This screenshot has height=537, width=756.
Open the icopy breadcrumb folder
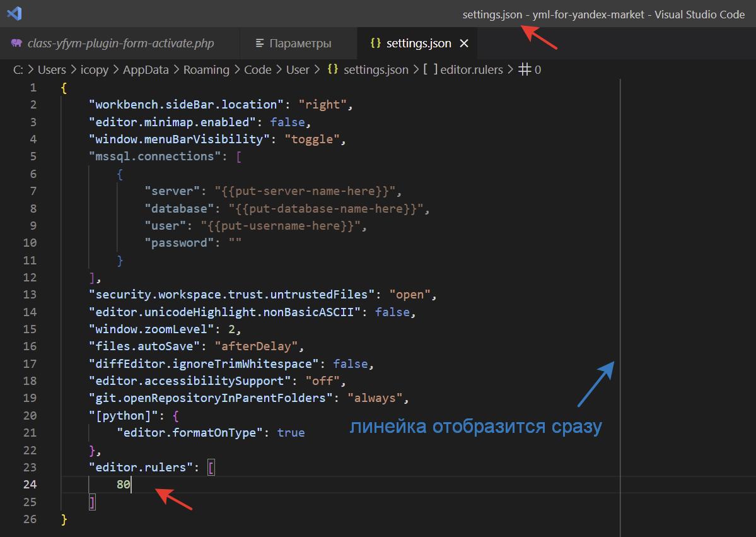[x=96, y=70]
